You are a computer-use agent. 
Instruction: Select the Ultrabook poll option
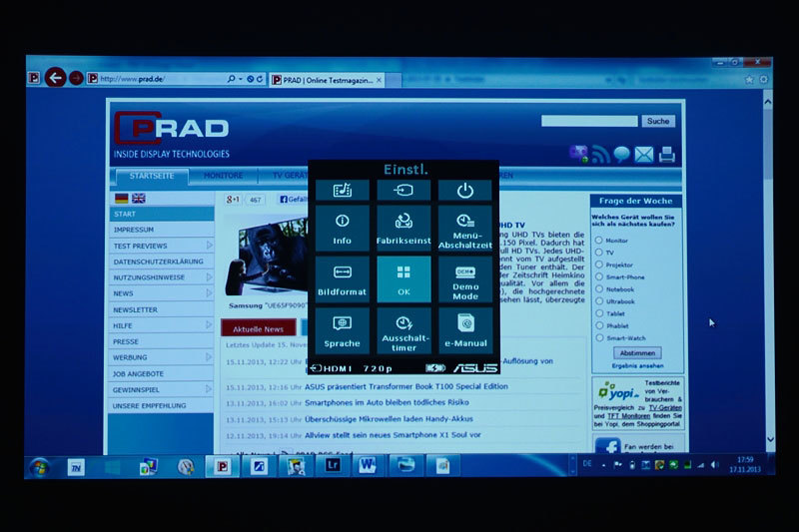(598, 300)
